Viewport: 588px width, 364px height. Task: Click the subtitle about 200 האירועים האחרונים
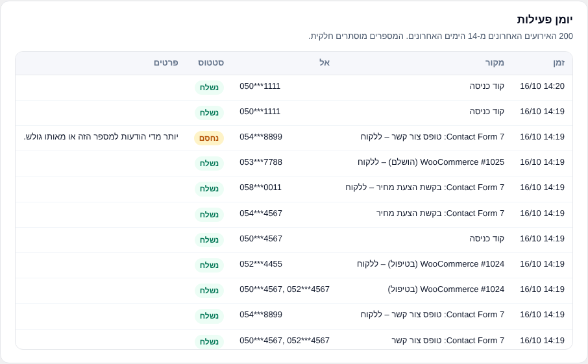point(441,36)
